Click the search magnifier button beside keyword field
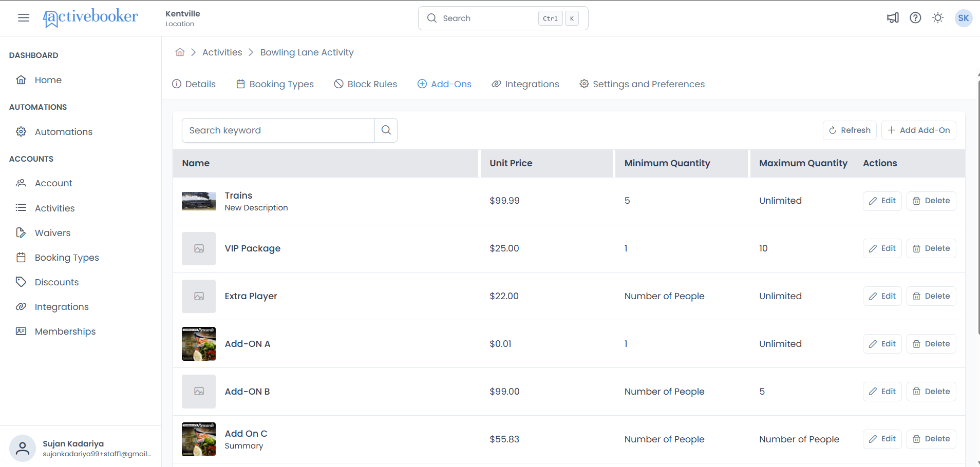 (x=386, y=130)
